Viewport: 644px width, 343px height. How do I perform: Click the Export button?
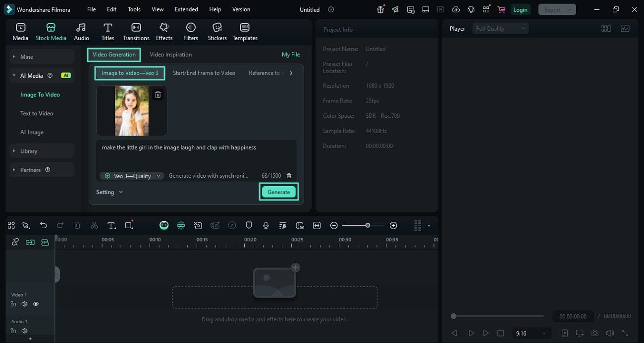click(557, 9)
